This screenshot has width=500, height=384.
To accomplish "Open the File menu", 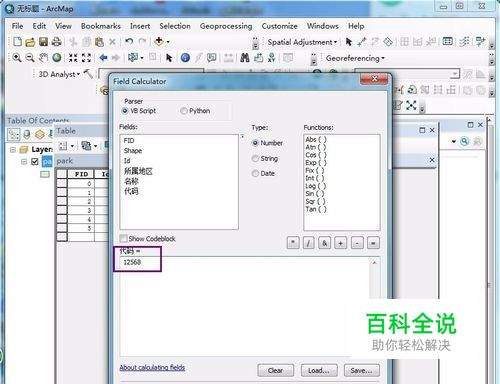I will [x=17, y=26].
